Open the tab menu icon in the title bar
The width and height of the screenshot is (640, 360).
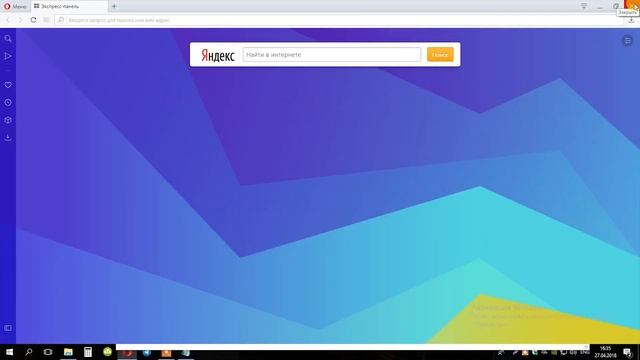coord(584,6)
